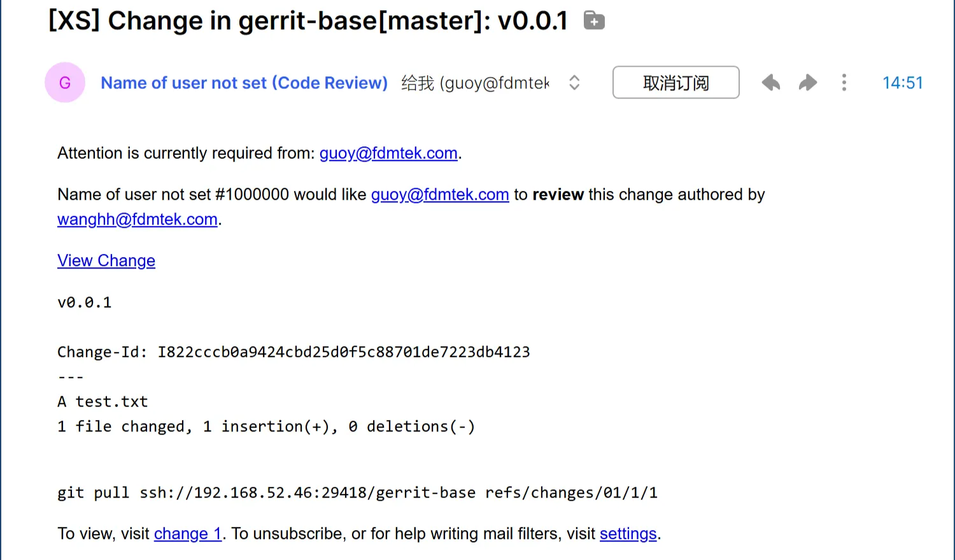Reply to this email using the arrow icon

pos(771,83)
